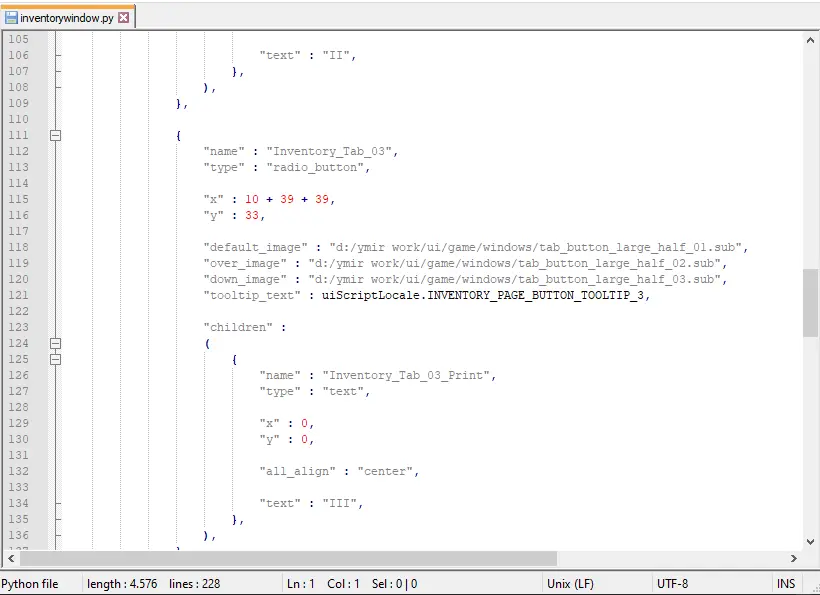Click line number 121 in the margin
This screenshot has height=595, width=820.
tap(18, 295)
